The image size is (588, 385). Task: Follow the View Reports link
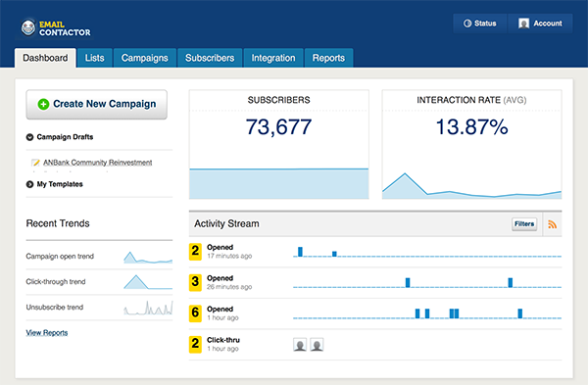tap(47, 332)
